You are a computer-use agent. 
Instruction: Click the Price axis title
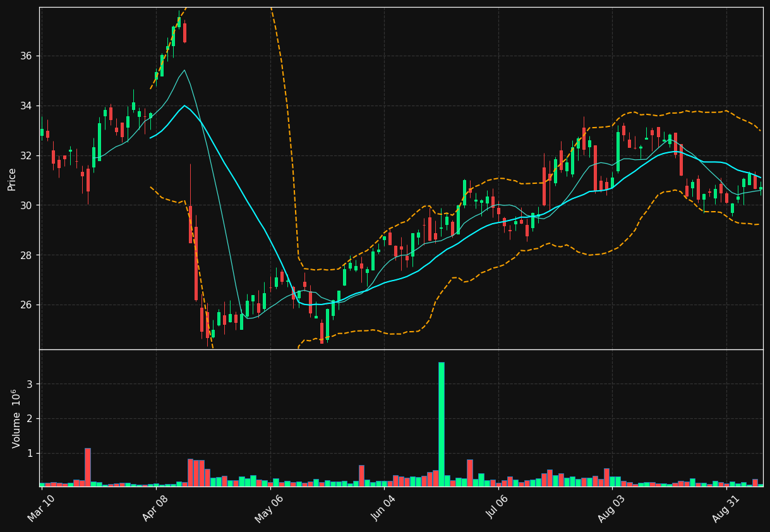(x=11, y=179)
